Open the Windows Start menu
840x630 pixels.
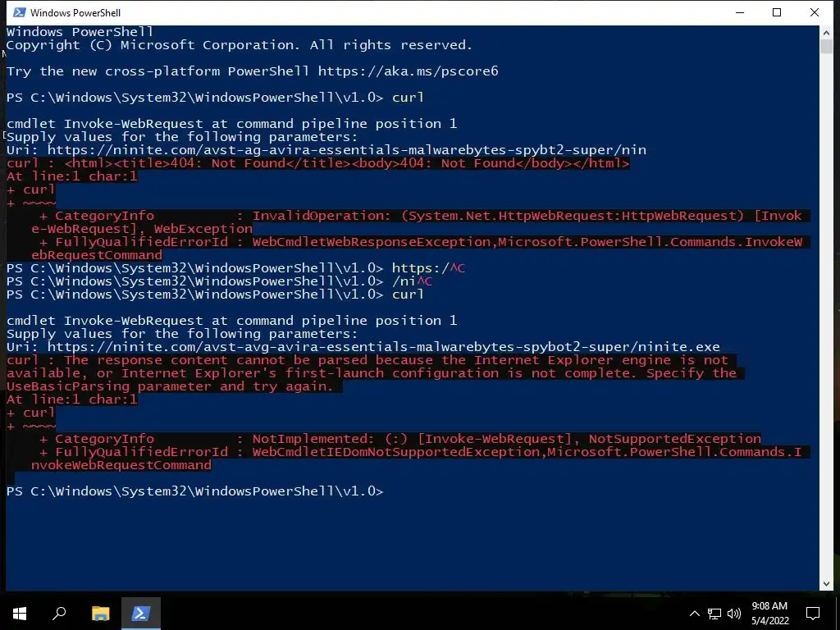point(20,614)
